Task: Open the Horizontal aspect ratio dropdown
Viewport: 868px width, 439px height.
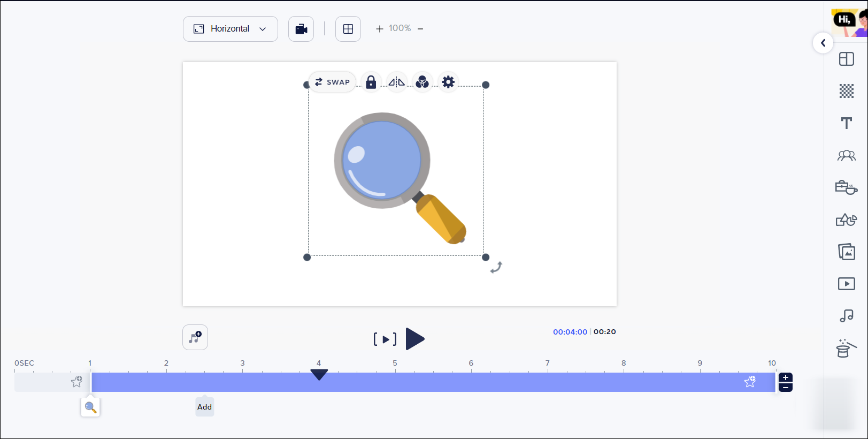Action: (230, 29)
